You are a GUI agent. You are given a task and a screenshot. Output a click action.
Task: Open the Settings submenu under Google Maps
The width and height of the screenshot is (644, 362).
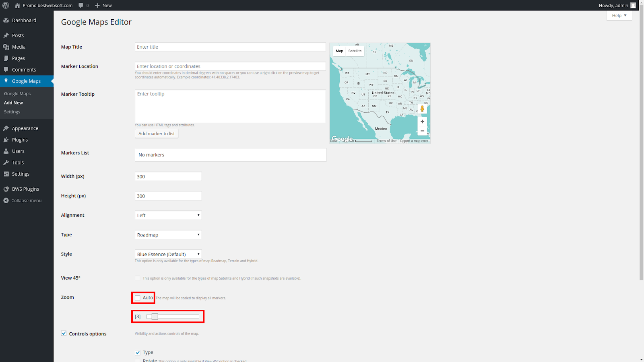pyautogui.click(x=12, y=112)
